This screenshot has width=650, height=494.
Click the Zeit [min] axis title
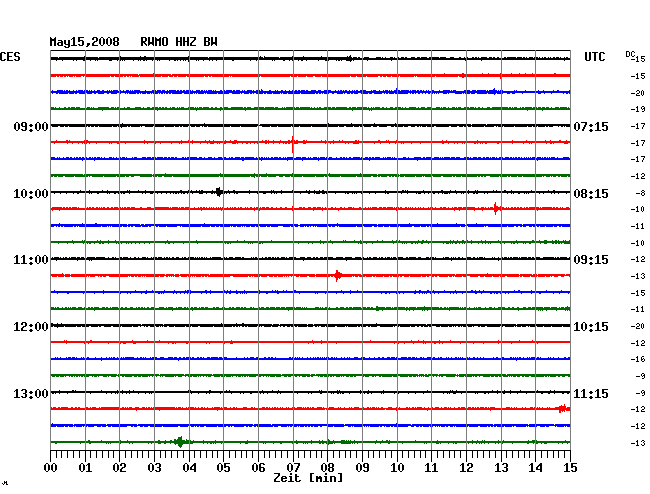308,478
